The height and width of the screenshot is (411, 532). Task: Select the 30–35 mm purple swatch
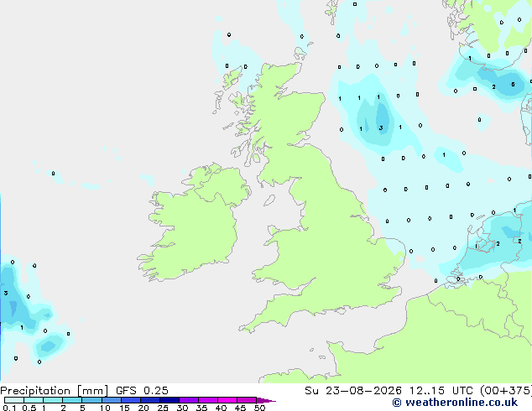coord(189,400)
